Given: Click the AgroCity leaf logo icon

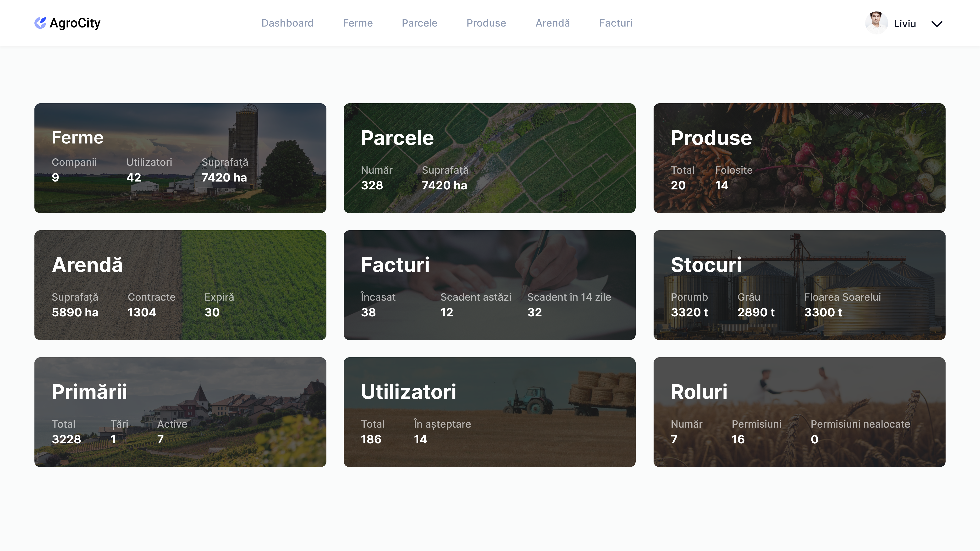Looking at the screenshot, I should (x=40, y=23).
